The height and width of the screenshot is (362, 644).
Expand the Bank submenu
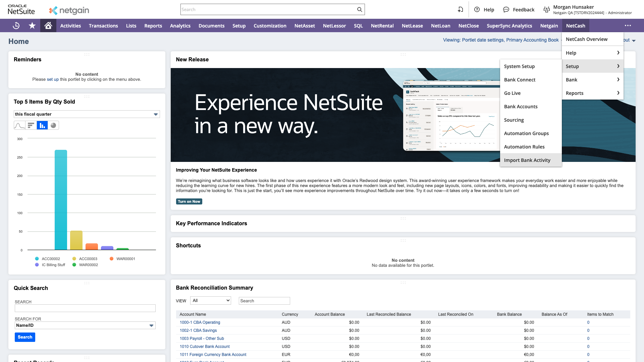point(593,80)
